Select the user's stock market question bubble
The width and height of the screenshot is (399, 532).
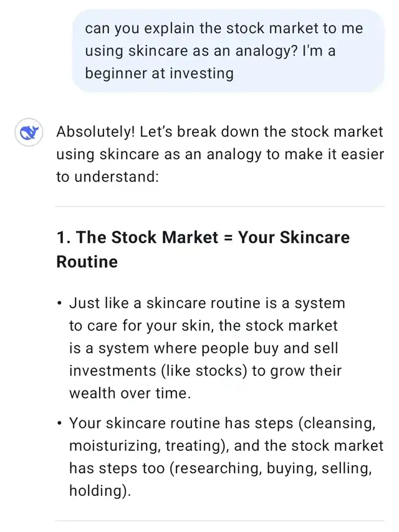coord(228,51)
